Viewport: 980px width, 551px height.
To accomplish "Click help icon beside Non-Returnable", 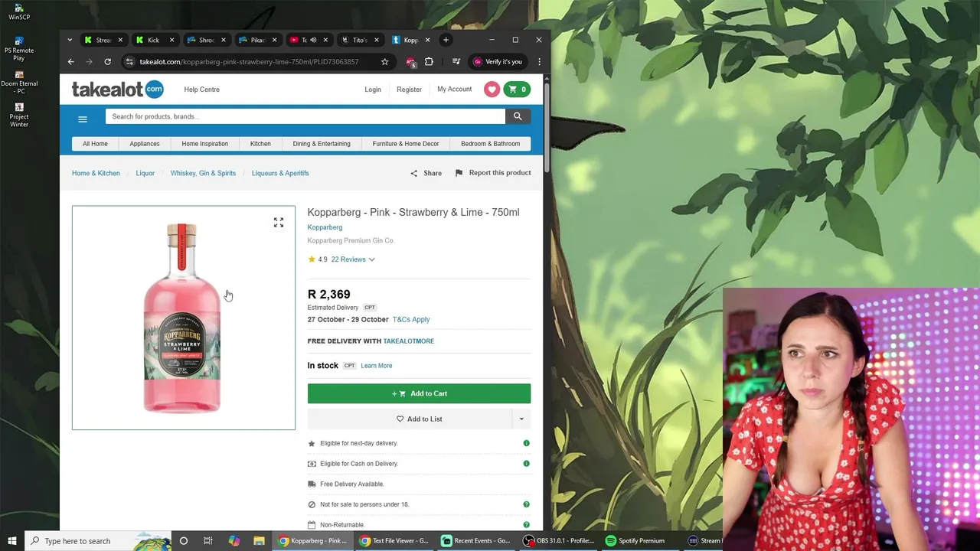I will [x=526, y=524].
